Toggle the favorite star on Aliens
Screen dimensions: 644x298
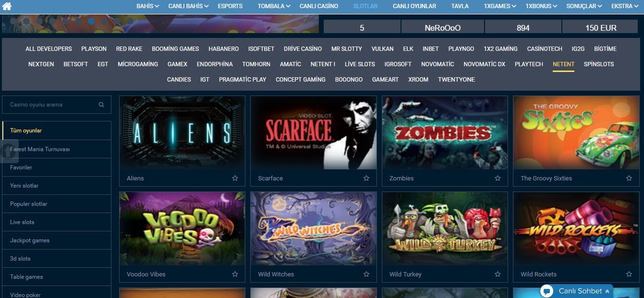pos(235,178)
